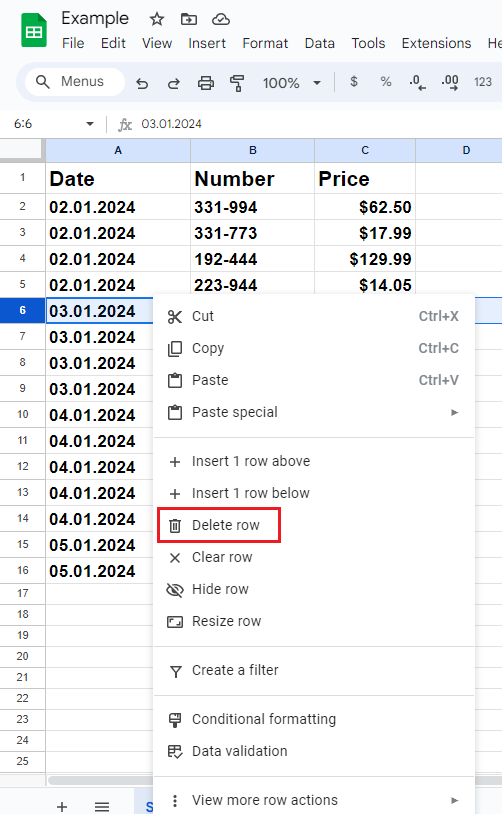Open the All sheets list button
The width and height of the screenshot is (502, 814).
102,806
